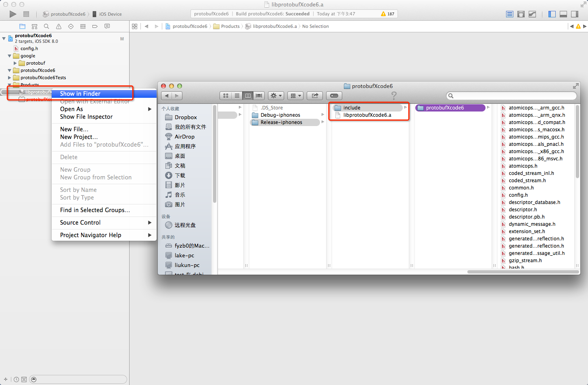Expand the protobufXcode6Tests group

tap(9, 78)
